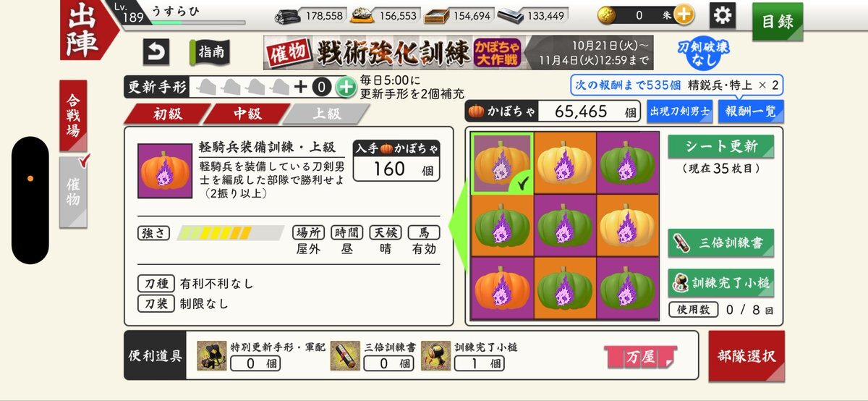Select the yellow pumpkin in top middle cell
This screenshot has width=868, height=401.
(x=565, y=163)
